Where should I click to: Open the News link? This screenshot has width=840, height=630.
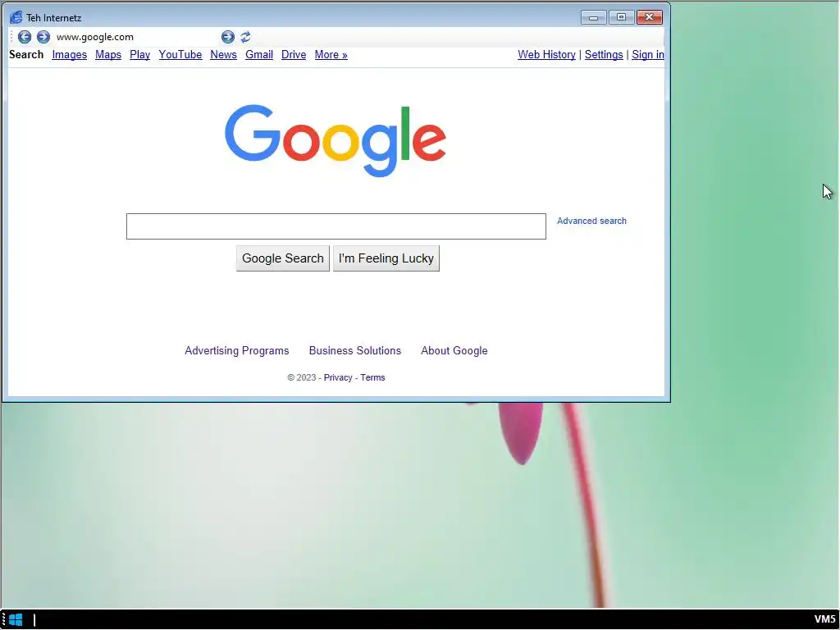pos(223,55)
